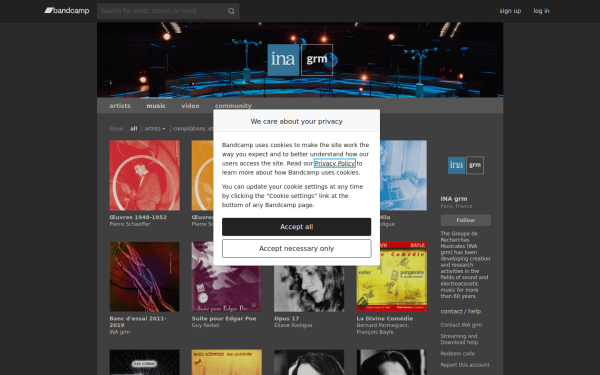Screen dimensions: 600x375
Task: Click the Œuvres 1948-1952 title text
Action: tap(138, 217)
